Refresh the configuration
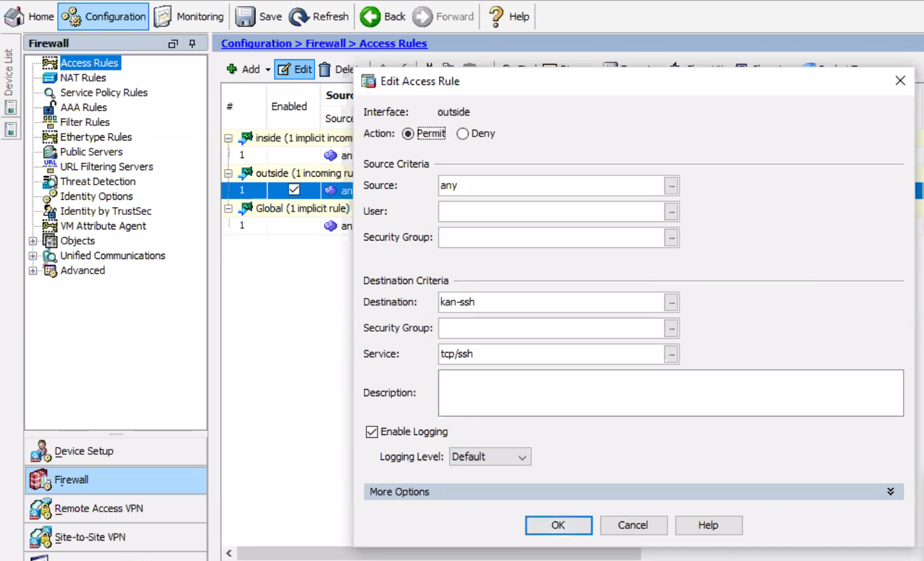Image resolution: width=924 pixels, height=561 pixels. 319,16
